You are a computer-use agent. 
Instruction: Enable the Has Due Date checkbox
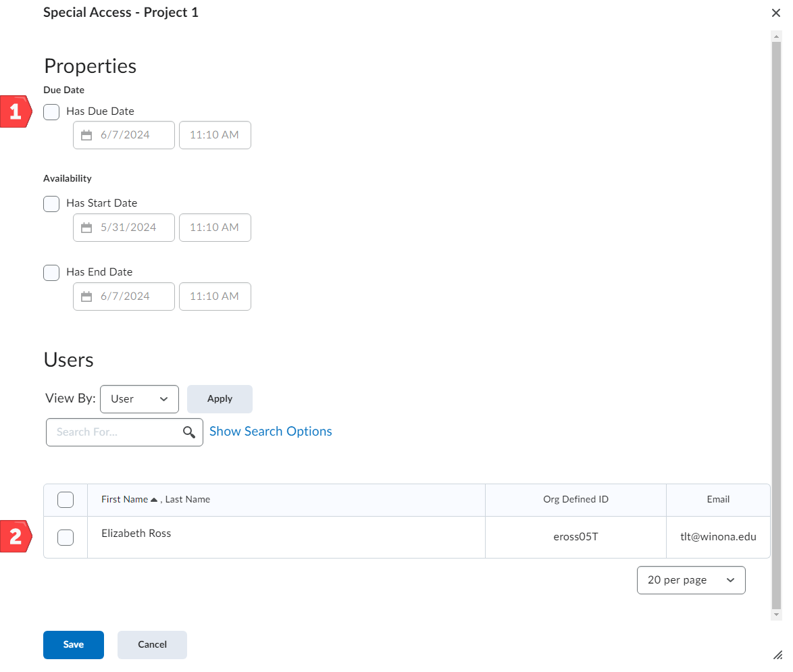click(51, 111)
